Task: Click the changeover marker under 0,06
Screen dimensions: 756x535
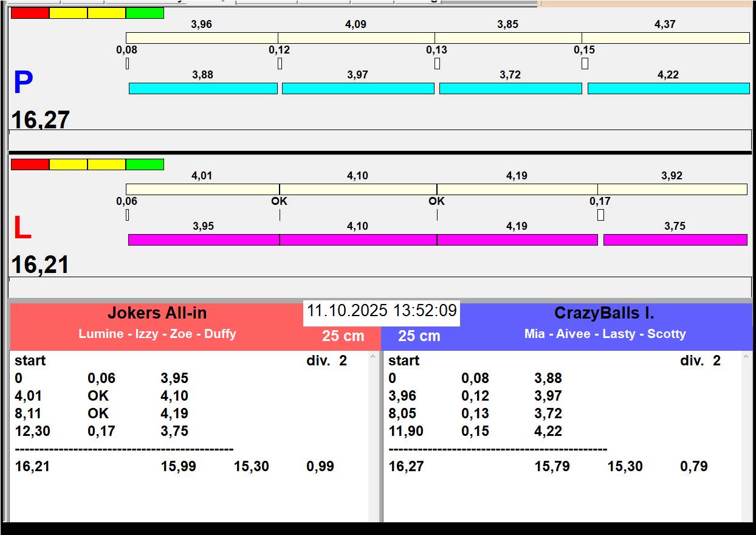Action: coord(128,215)
